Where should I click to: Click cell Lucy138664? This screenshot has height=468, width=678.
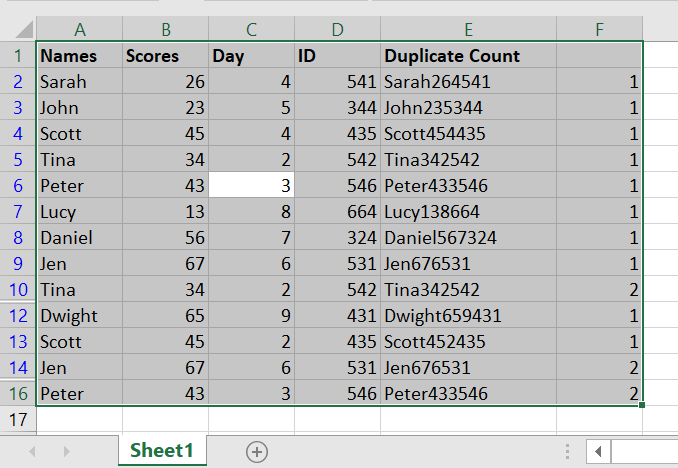point(468,212)
